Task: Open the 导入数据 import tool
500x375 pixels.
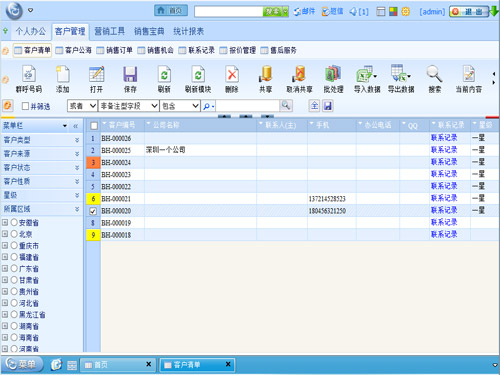Action: pyautogui.click(x=367, y=79)
